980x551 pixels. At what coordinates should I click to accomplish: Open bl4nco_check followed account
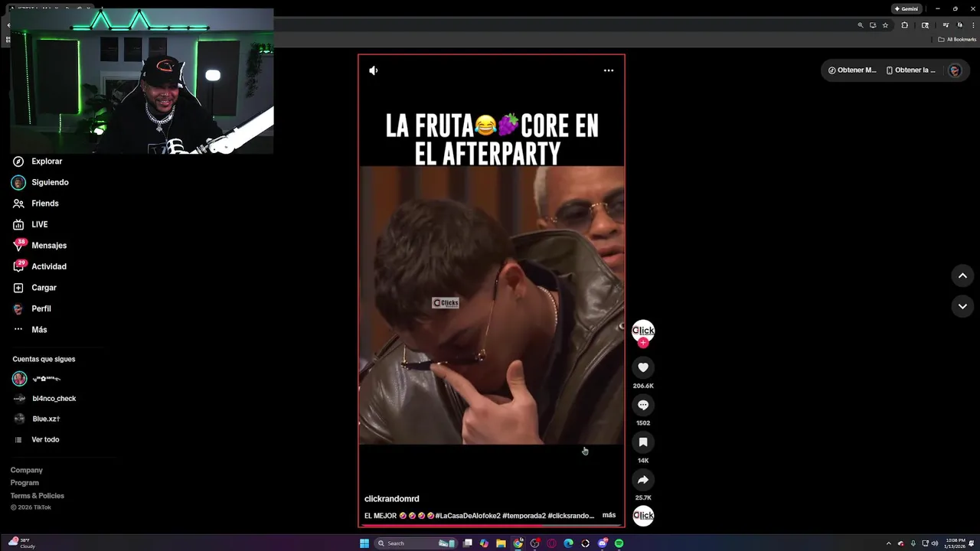pos(54,399)
